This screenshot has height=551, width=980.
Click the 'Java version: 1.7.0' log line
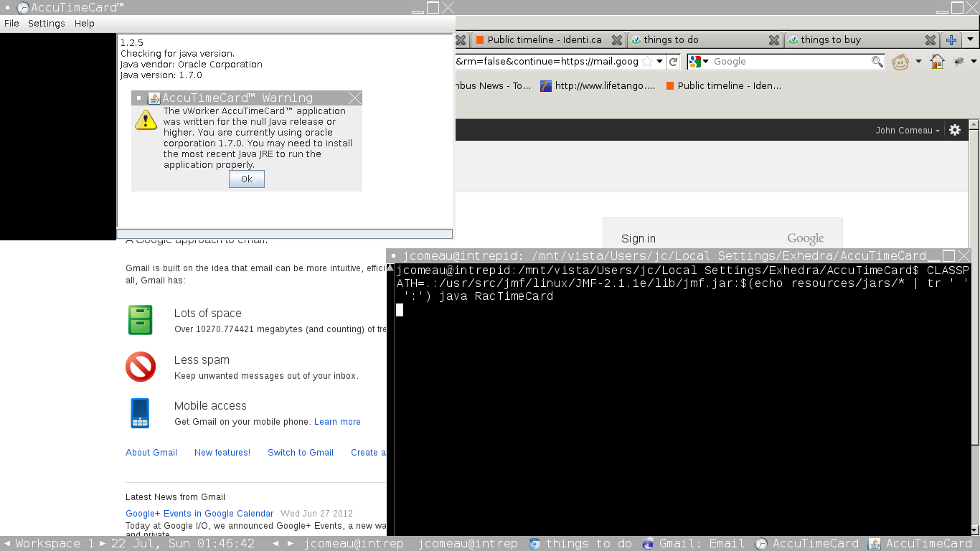point(161,75)
